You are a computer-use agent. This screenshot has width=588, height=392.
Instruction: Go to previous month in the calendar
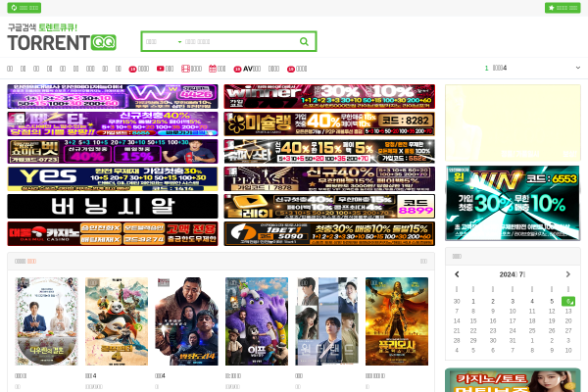[x=457, y=274]
